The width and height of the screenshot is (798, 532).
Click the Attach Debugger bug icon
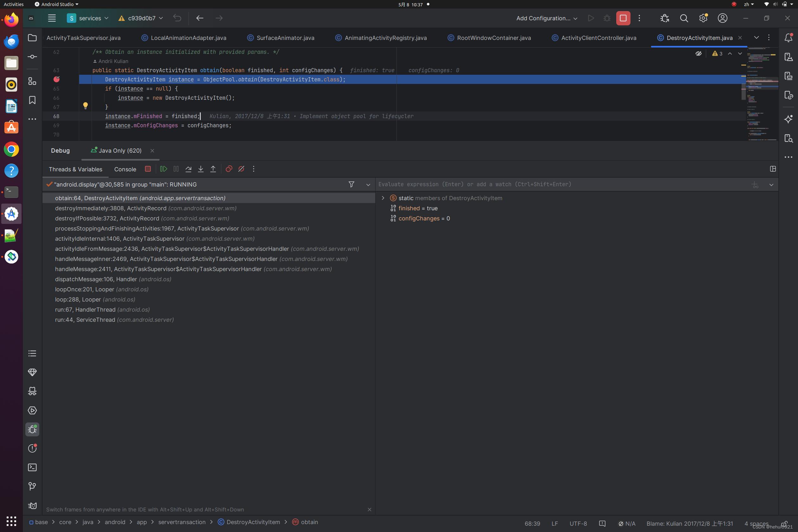(x=665, y=18)
